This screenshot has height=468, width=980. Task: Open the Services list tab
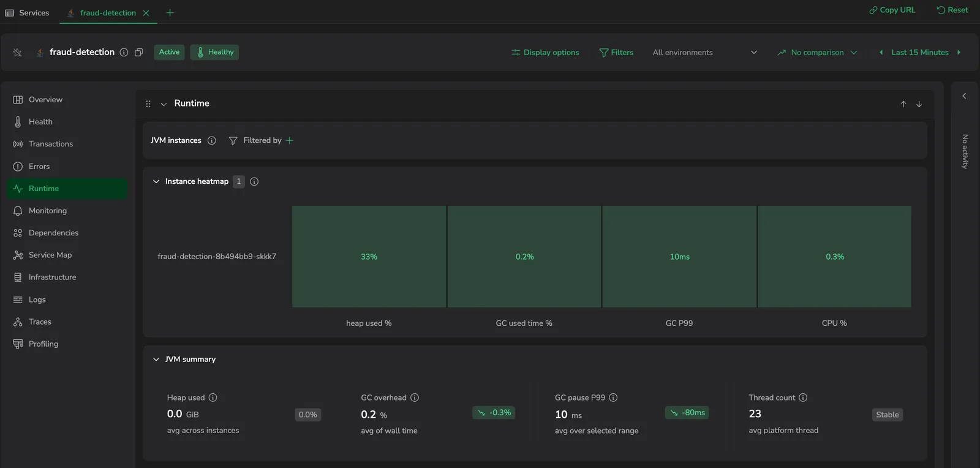28,12
